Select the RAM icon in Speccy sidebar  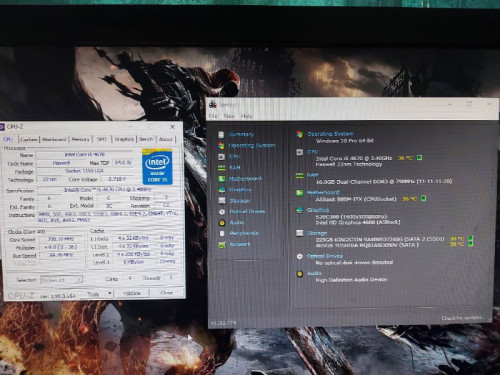[x=222, y=168]
